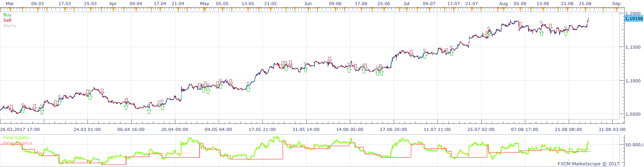Click the 11.07 11:00 timestamp
Screen dimensions: 644x167
pyautogui.click(x=437, y=130)
